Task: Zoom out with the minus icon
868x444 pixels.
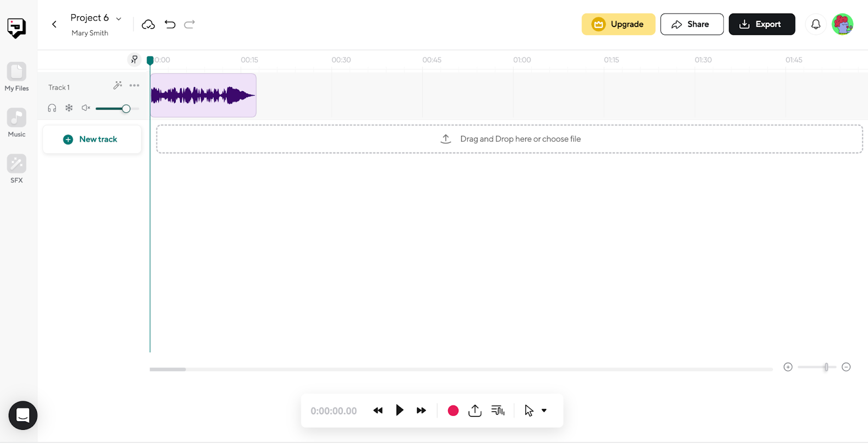Action: 846,367
